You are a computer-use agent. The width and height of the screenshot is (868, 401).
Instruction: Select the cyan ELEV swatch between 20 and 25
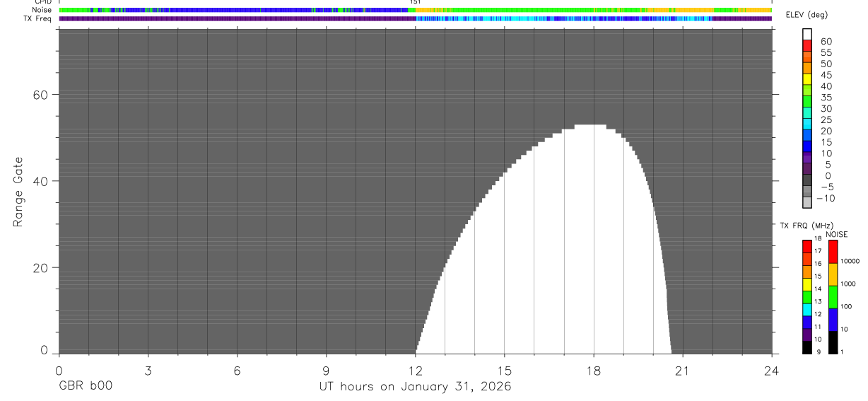tap(807, 124)
